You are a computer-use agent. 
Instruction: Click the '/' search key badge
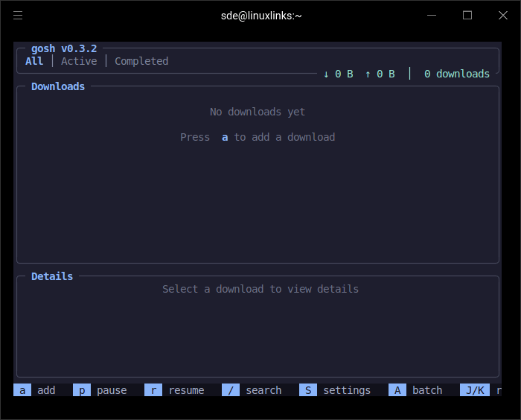(231, 390)
